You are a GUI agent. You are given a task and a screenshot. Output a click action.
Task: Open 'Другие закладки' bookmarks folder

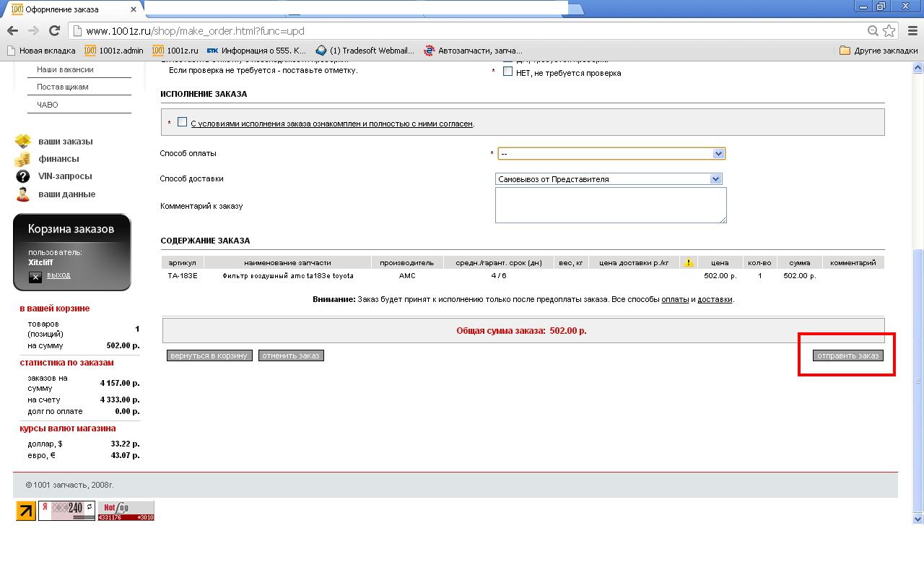(x=879, y=51)
